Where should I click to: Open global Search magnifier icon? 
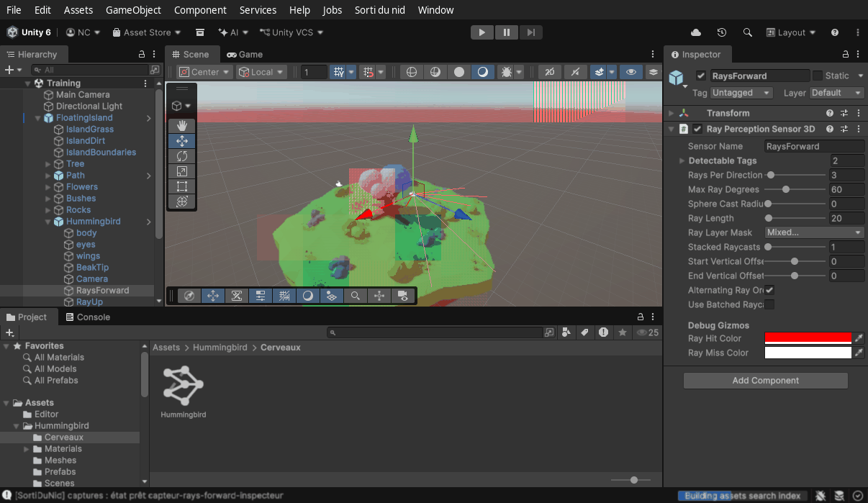tap(748, 32)
